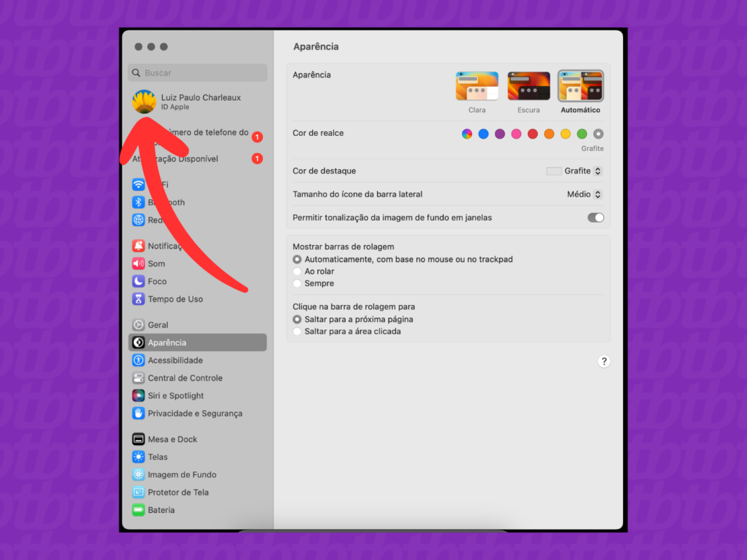The width and height of the screenshot is (747, 560).
Task: Click the Atualização Disponível badge
Action: (x=257, y=158)
